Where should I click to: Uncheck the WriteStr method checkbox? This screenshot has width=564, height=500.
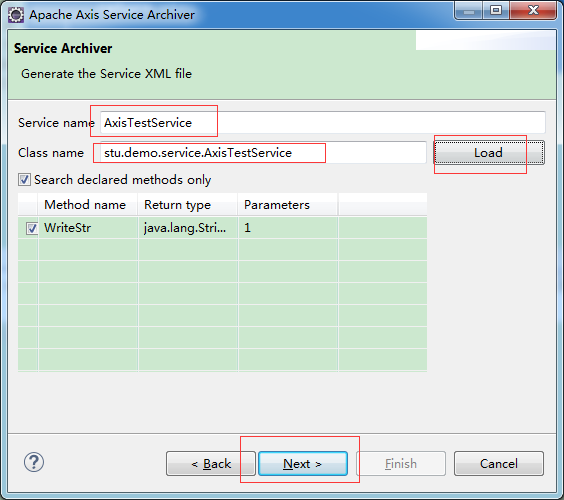[x=32, y=228]
